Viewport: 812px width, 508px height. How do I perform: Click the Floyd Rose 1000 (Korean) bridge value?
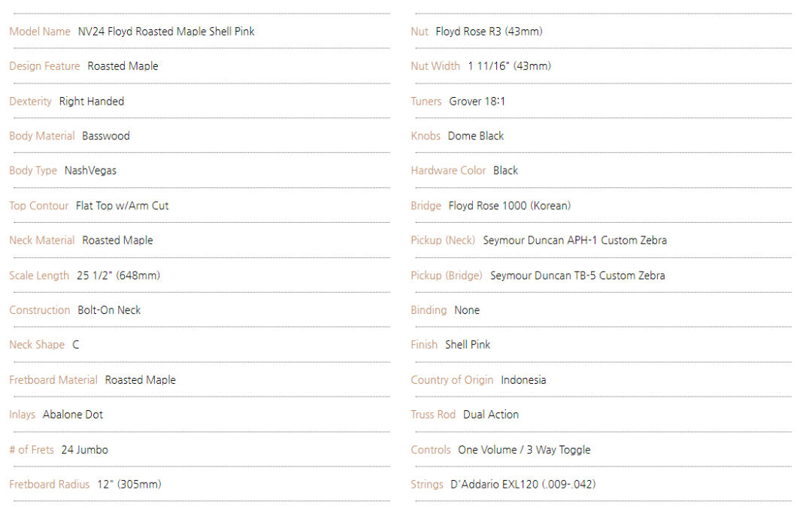[510, 205]
